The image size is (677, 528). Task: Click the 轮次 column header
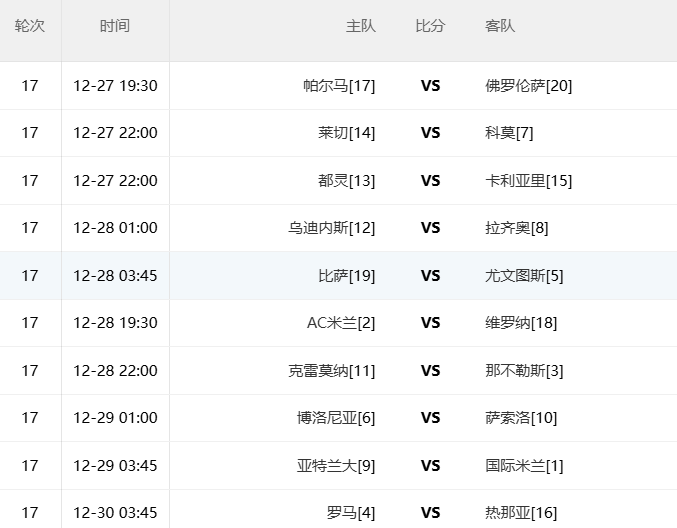tap(30, 26)
